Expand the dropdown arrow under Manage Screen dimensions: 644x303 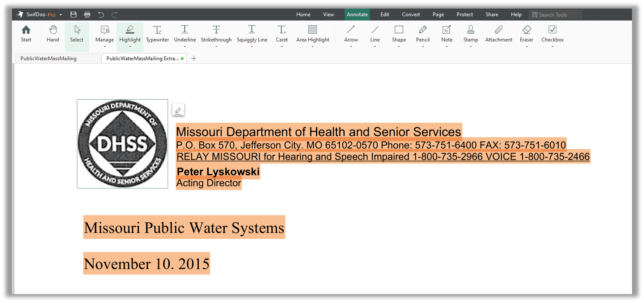coord(105,47)
